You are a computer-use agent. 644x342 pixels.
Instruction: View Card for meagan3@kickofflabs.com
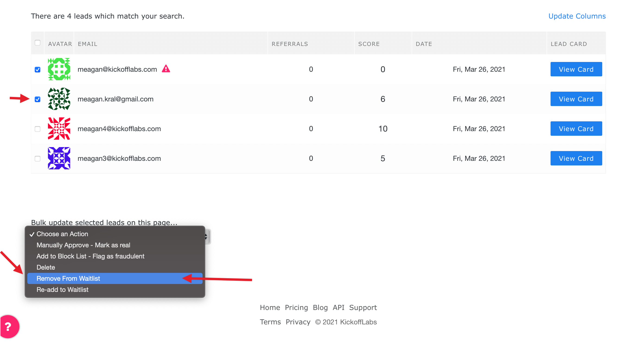click(x=576, y=158)
